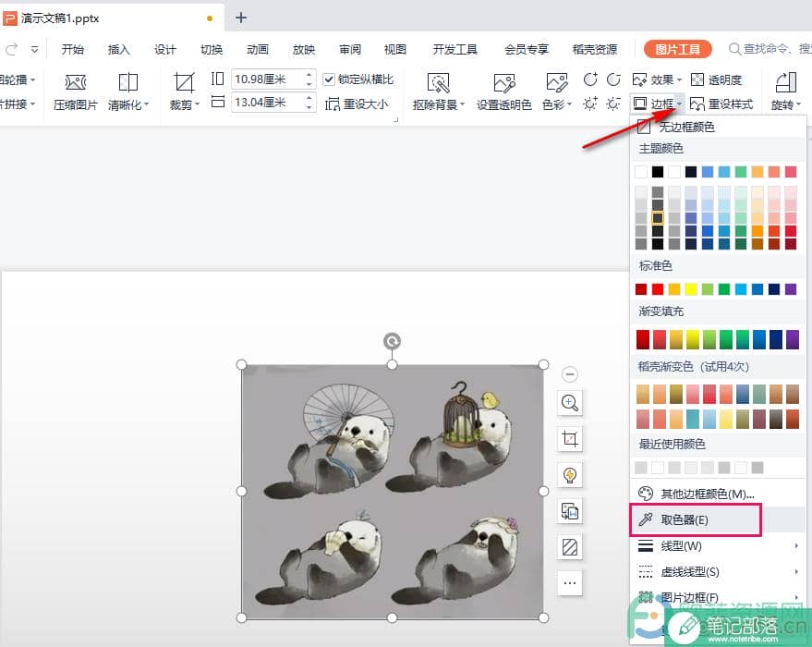
Task: Click the decrease brightness sun icon
Action: click(613, 104)
